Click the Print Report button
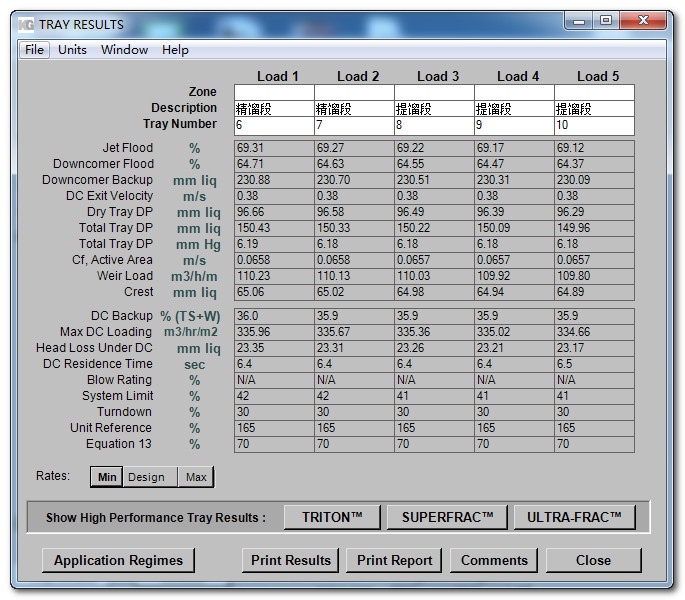The height and width of the screenshot is (600, 685). [394, 560]
